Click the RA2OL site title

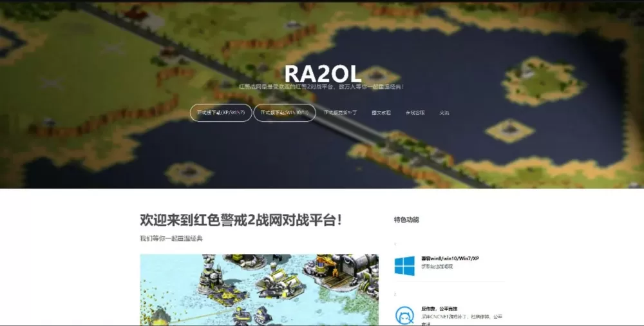[323, 73]
